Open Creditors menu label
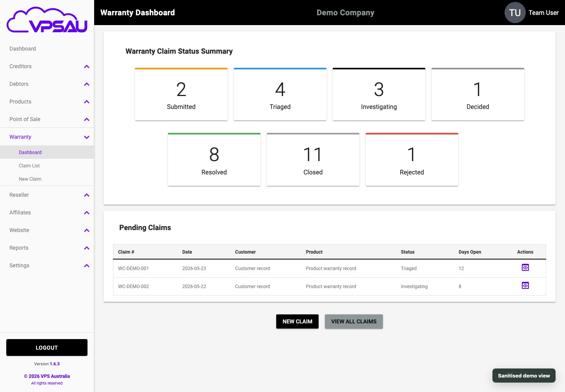Viewport: 565px width, 392px height. tap(20, 66)
